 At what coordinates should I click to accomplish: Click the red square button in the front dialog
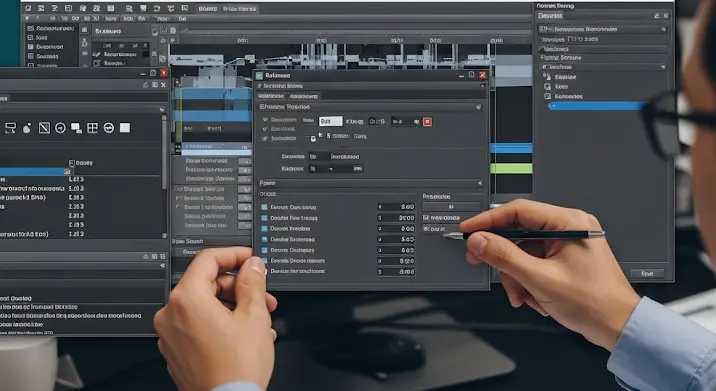coord(427,122)
